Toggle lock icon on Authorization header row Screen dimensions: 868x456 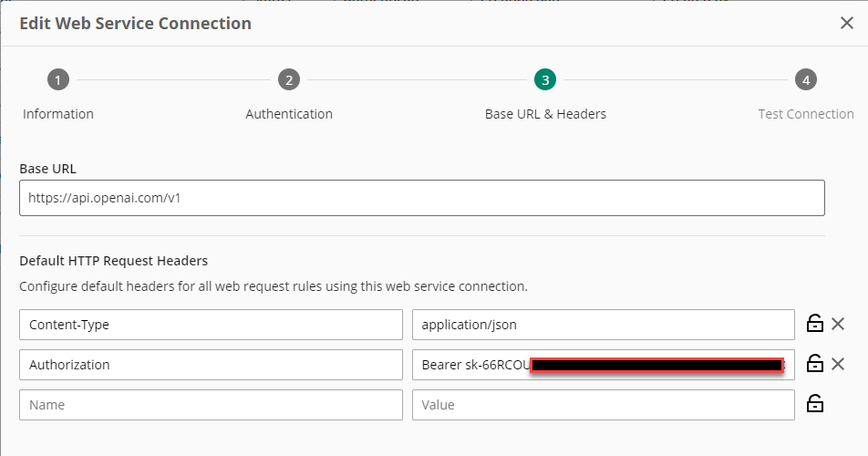coord(815,364)
